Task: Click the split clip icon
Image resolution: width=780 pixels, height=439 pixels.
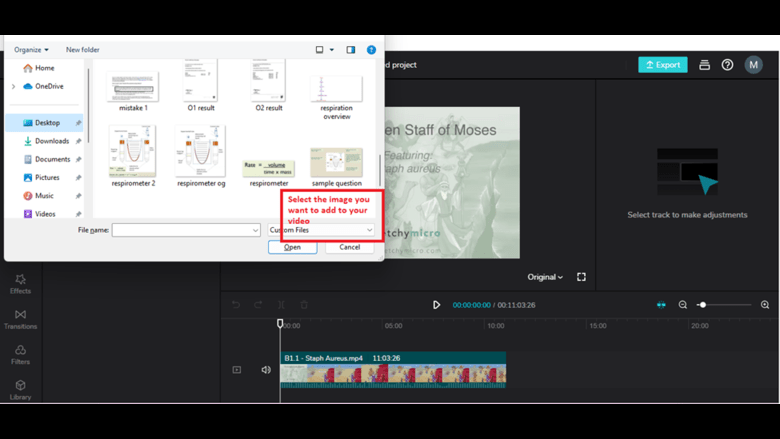Action: coord(281,305)
